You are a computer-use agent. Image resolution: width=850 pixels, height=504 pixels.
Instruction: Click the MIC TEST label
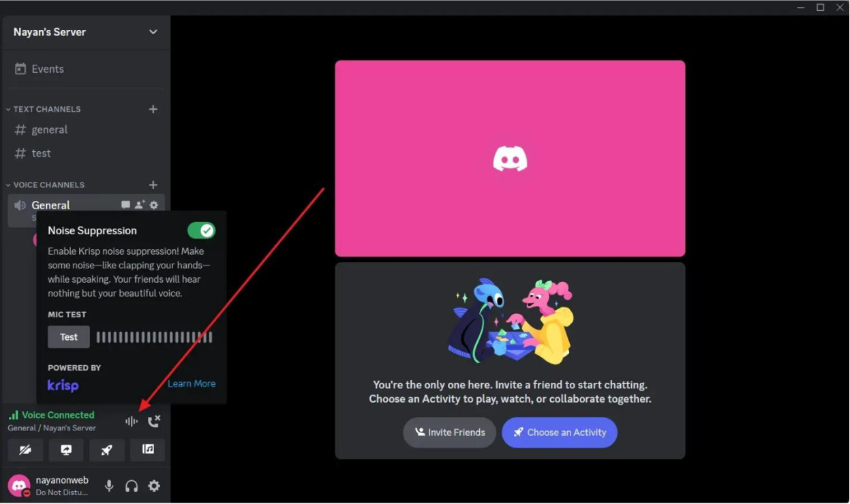click(67, 315)
